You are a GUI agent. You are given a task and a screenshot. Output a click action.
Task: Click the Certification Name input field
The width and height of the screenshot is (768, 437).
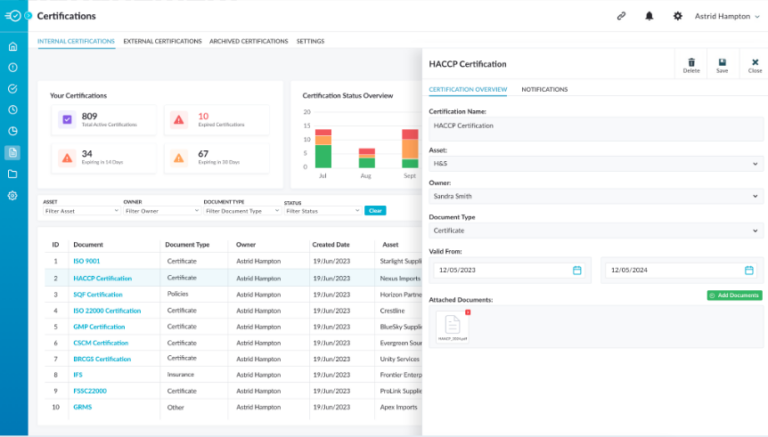pos(595,127)
